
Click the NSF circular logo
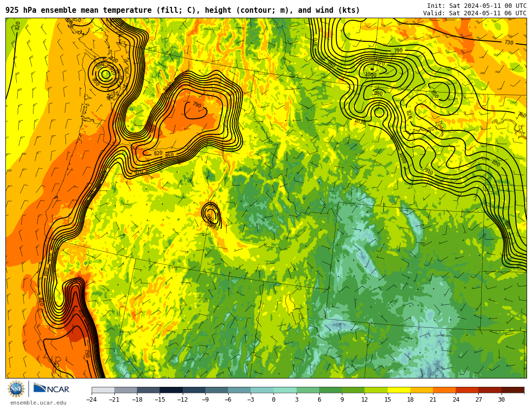(x=16, y=389)
